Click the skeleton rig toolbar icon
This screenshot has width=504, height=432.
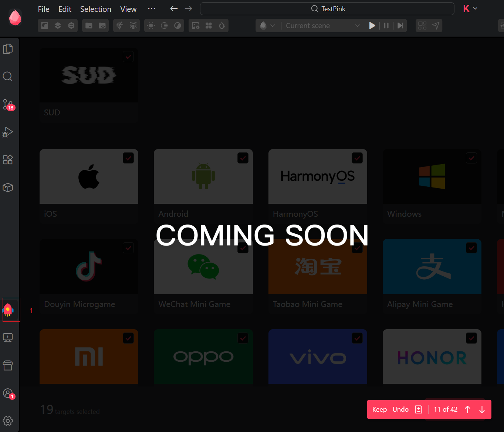[x=133, y=26]
